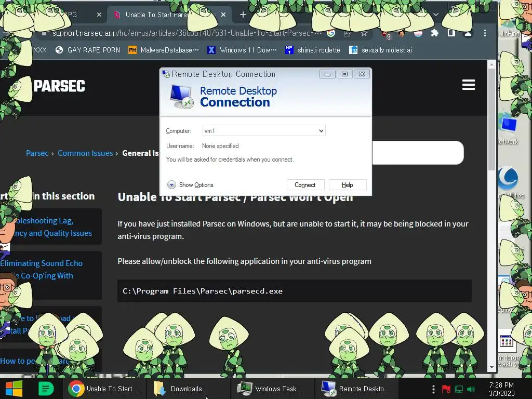The width and height of the screenshot is (532, 399).
Task: Close the Remote Desktop Connection dialog
Action: coord(362,74)
